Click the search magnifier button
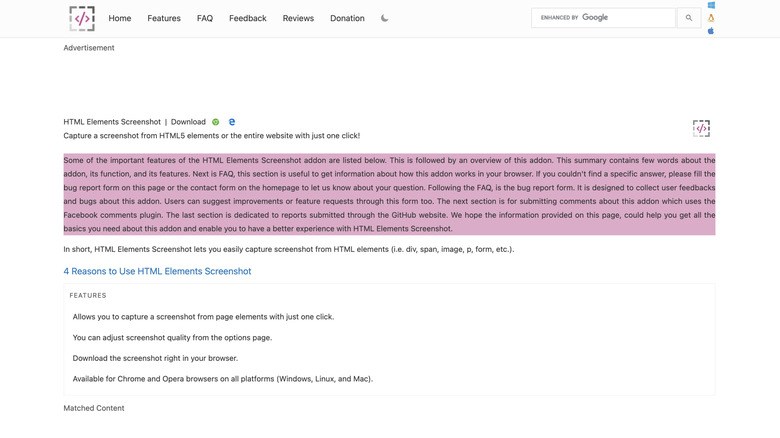The image size is (780, 438). tap(688, 18)
